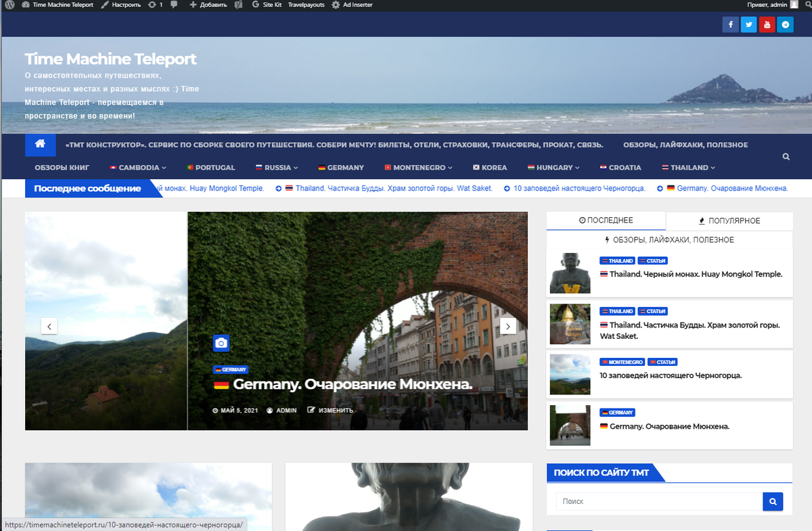Open Time Machine Teleport admin bar item
Screen dimensions: 812x531
(x=58, y=5)
